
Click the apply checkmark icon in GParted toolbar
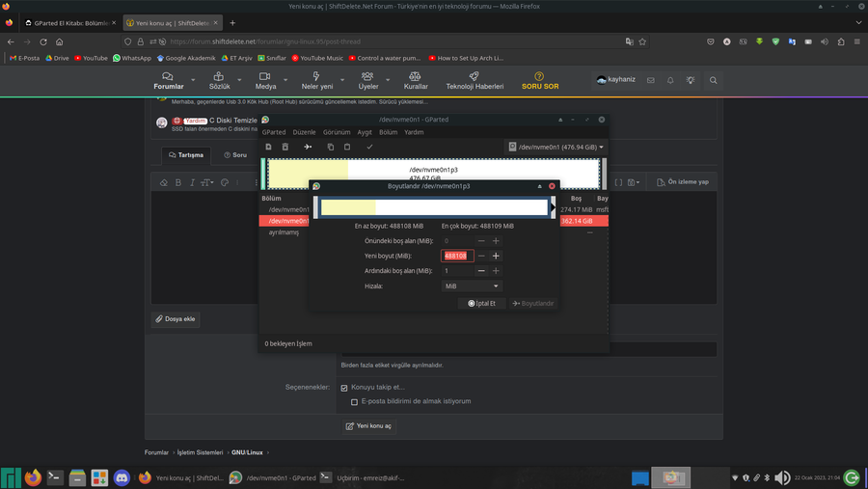(x=369, y=147)
